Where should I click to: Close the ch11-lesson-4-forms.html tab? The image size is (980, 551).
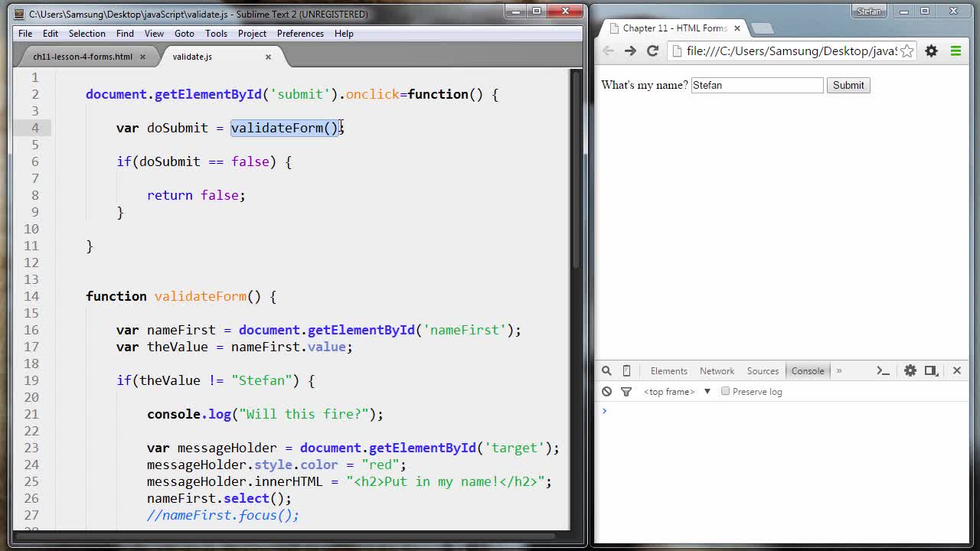coord(142,57)
